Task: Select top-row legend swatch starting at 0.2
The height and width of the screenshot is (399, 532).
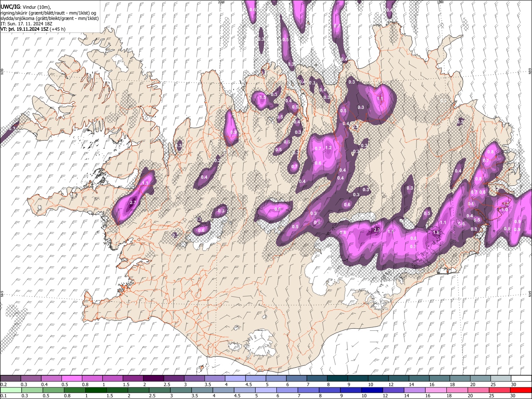Action: coord(10,378)
